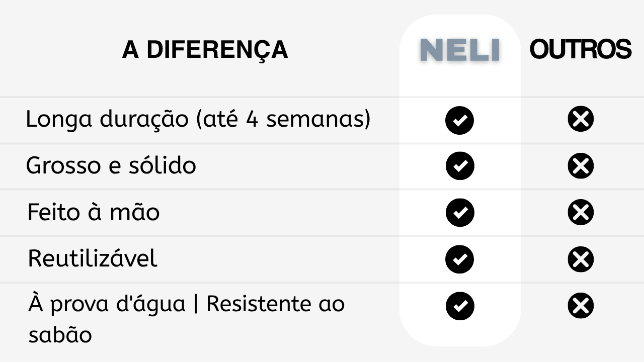
Task: Click the OUTROS cross for Grosso e sólido
Action: (x=581, y=166)
